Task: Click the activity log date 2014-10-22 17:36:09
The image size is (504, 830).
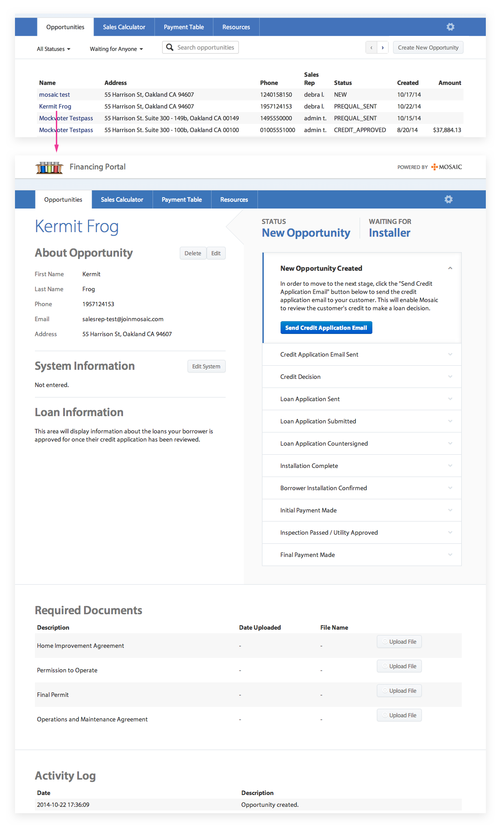Action: click(x=63, y=805)
